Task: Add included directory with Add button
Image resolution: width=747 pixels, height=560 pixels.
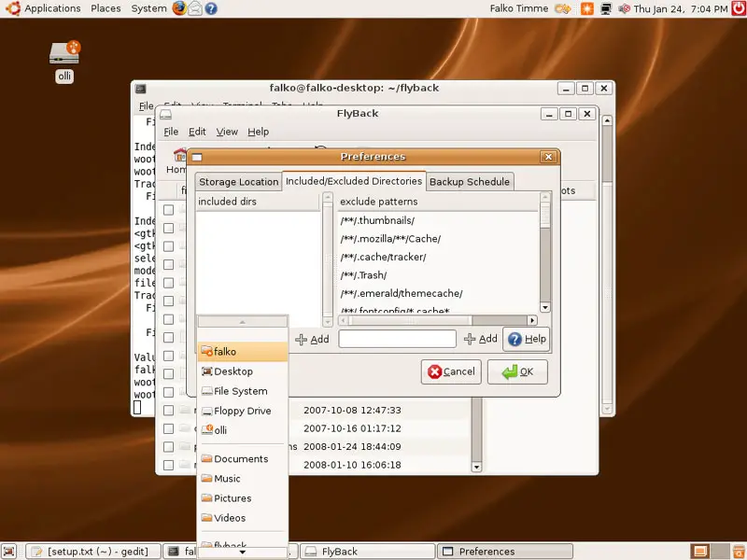Action: (312, 339)
